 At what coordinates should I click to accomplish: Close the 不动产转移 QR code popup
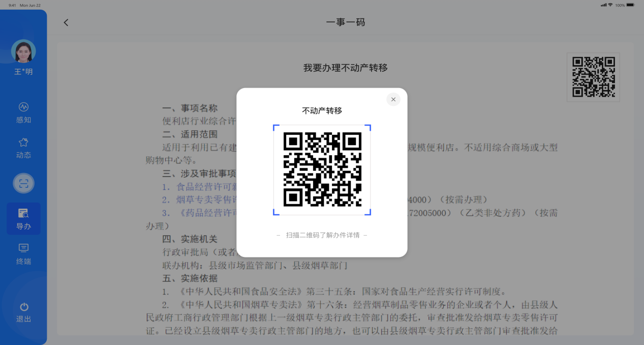point(393,99)
